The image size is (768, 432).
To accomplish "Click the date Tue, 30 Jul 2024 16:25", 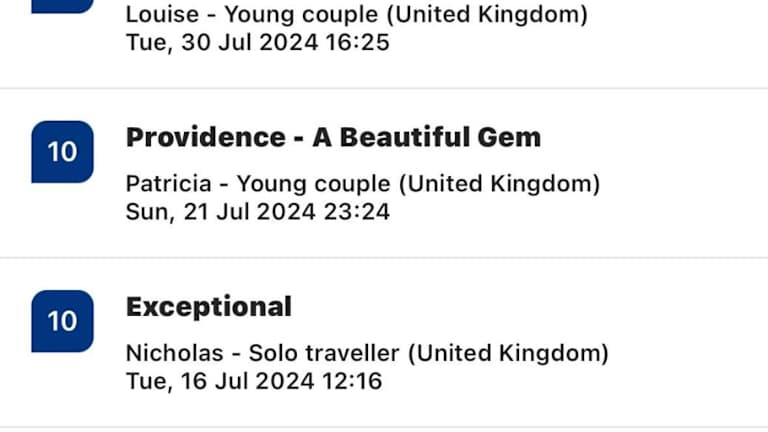I will [258, 42].
